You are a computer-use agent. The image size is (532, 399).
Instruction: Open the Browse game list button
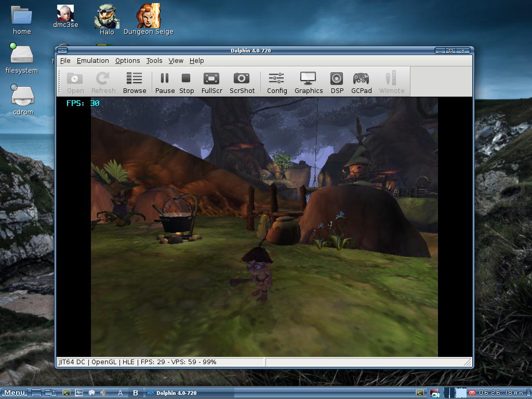pyautogui.click(x=135, y=82)
